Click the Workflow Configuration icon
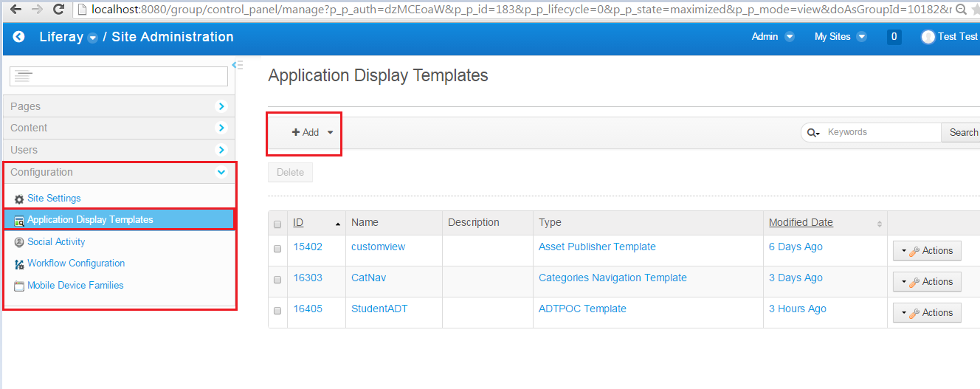The width and height of the screenshot is (980, 389). (19, 264)
